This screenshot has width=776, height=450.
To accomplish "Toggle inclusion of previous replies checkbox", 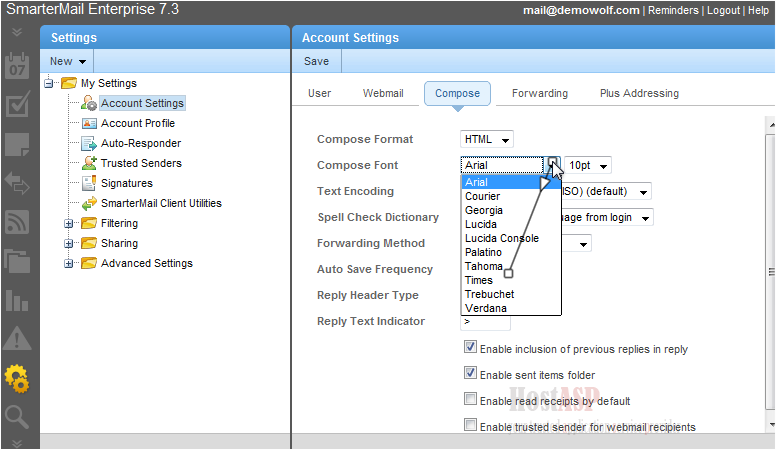I will [470, 347].
